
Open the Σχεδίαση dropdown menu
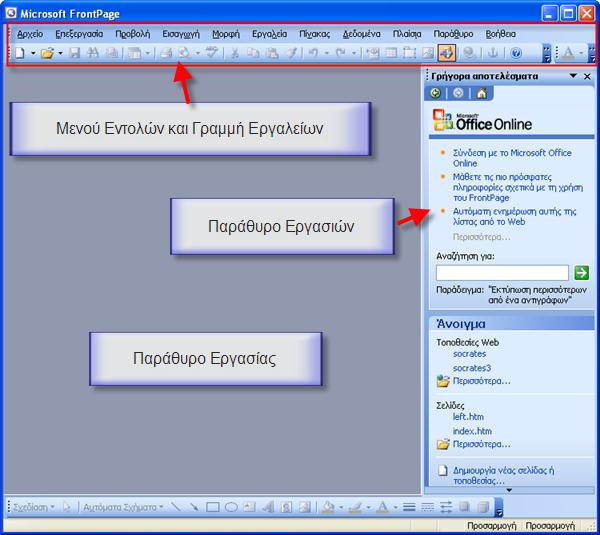(x=33, y=507)
